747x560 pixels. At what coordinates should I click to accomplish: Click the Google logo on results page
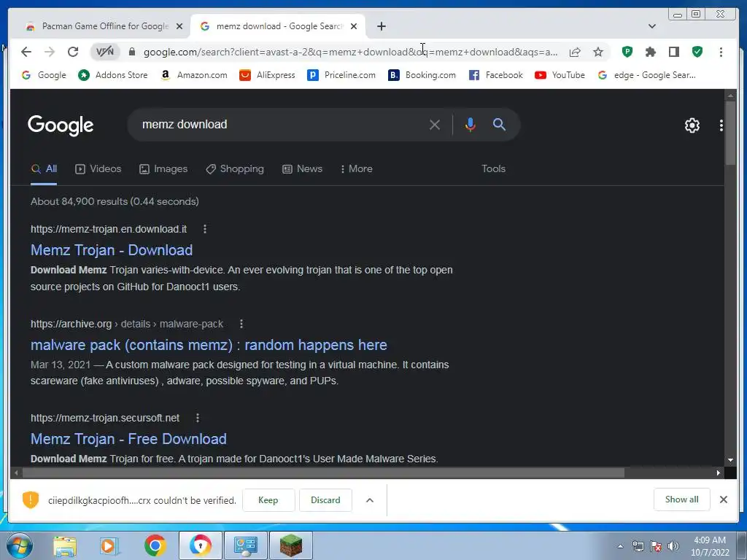click(61, 125)
